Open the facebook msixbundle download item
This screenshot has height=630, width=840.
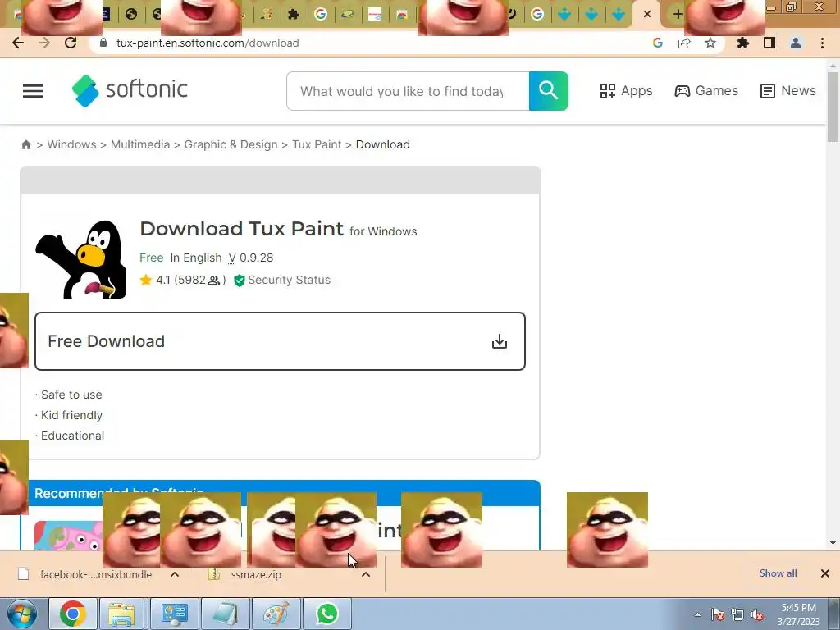pos(85,575)
